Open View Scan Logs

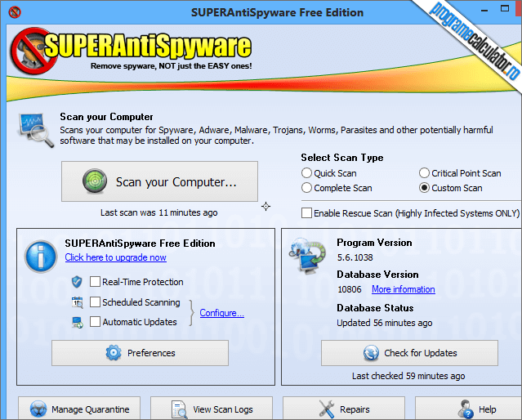(212, 409)
